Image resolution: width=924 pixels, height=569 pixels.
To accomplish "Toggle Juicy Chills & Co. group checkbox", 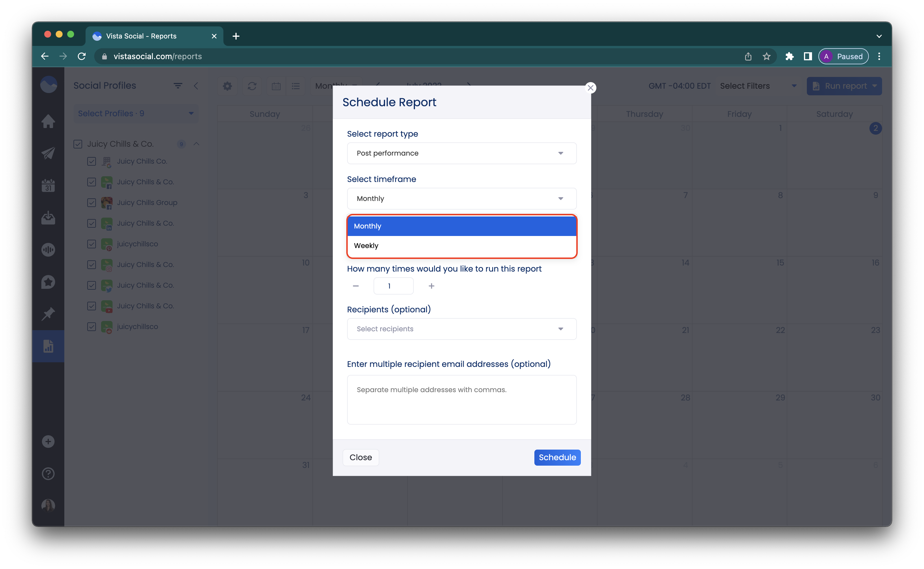I will (x=78, y=144).
